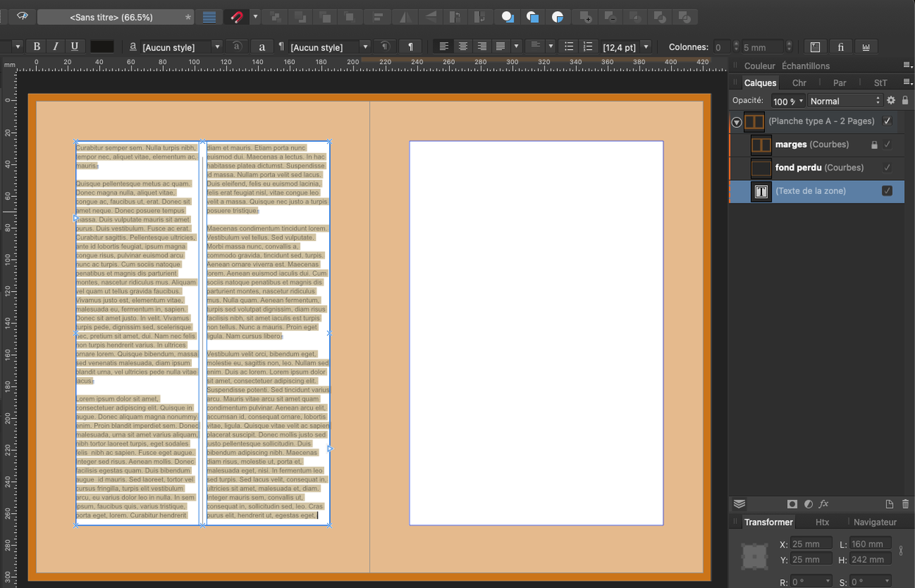This screenshot has width=915, height=588.
Task: Click the layer effects fx icon
Action: coord(824,504)
